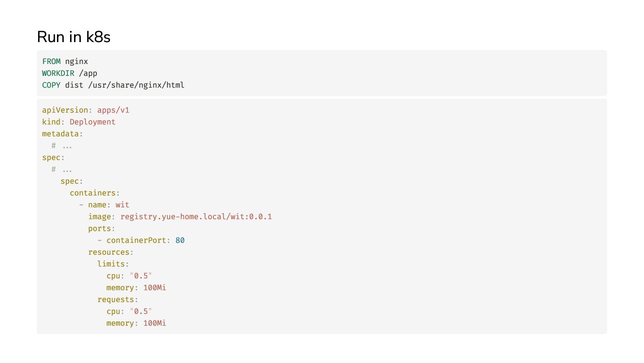This screenshot has height=363, width=644.
Task: Click the cpu value under limits
Action: click(x=141, y=276)
